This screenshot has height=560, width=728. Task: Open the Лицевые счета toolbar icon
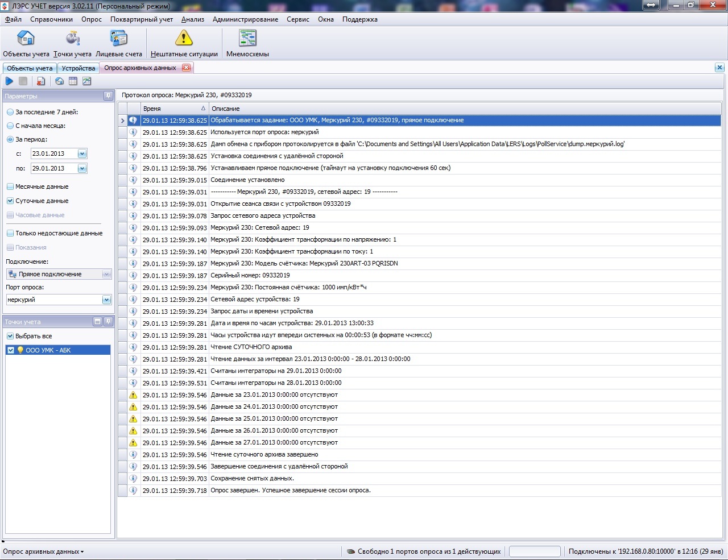coord(119,43)
